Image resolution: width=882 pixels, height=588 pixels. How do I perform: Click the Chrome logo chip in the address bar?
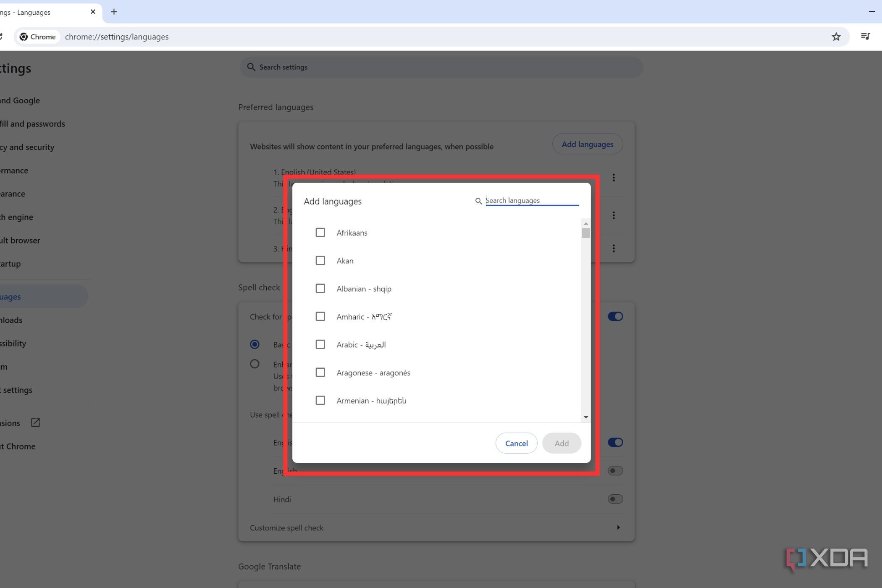click(x=38, y=37)
